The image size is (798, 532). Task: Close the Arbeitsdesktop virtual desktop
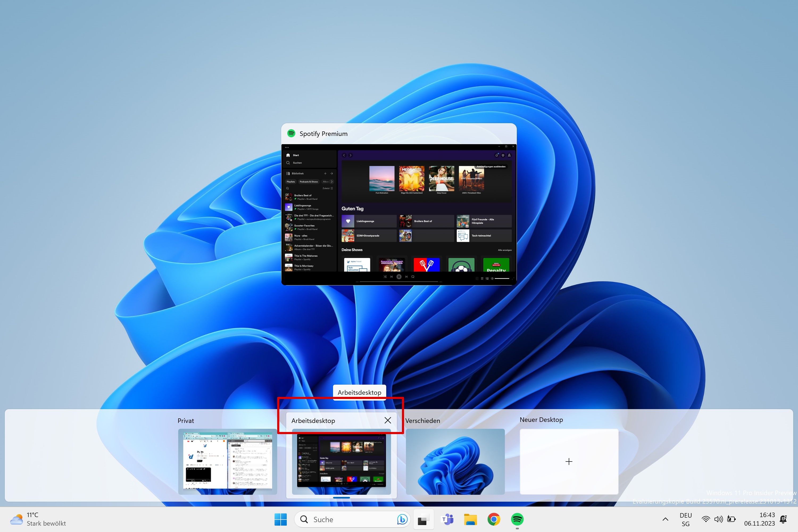point(388,420)
